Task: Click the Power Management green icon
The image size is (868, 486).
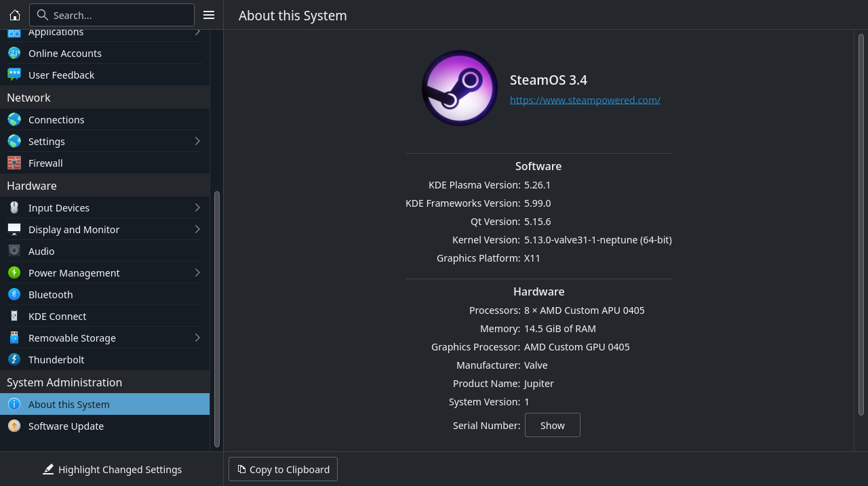Action: [14, 272]
